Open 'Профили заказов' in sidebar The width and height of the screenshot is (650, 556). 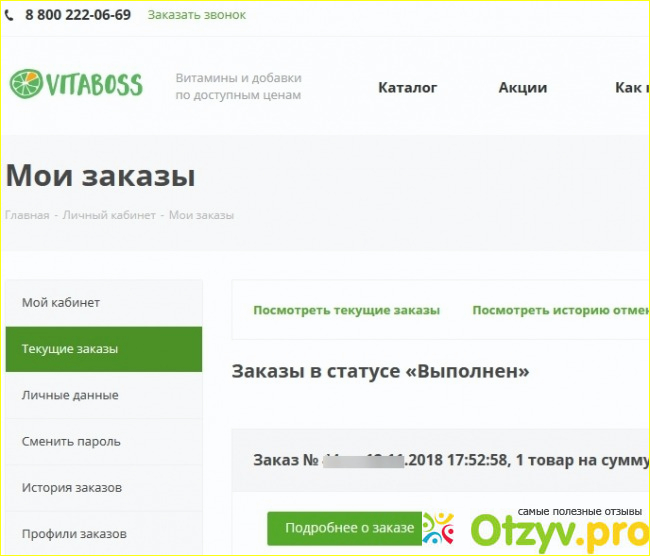point(74,533)
